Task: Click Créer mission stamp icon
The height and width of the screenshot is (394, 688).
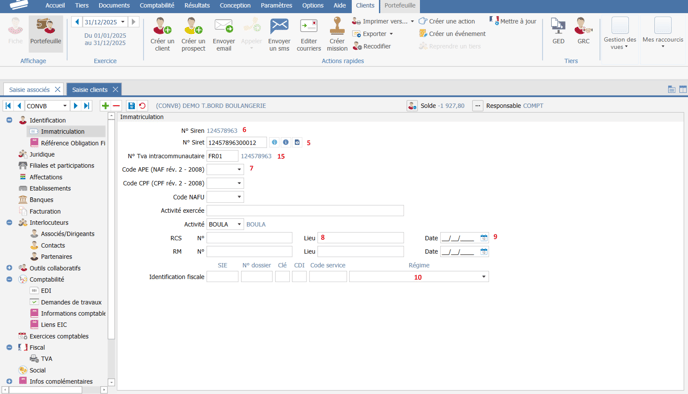Action: (x=337, y=26)
